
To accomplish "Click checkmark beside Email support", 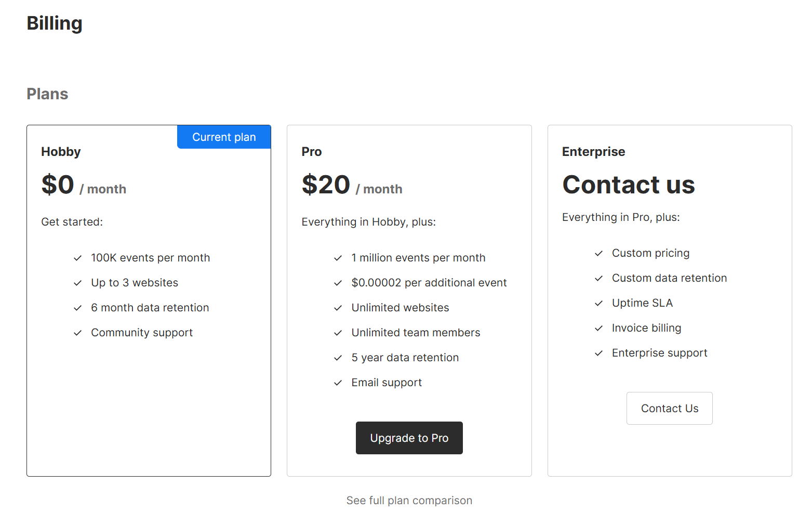I will tap(338, 383).
